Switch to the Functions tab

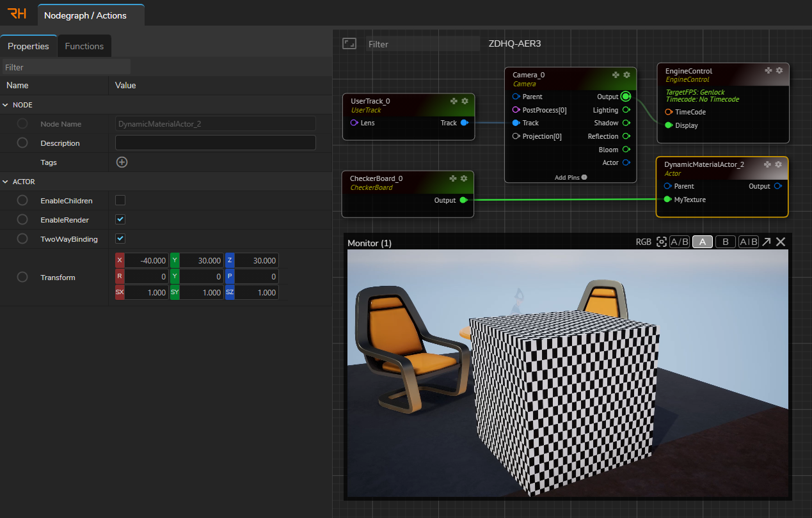click(x=84, y=46)
